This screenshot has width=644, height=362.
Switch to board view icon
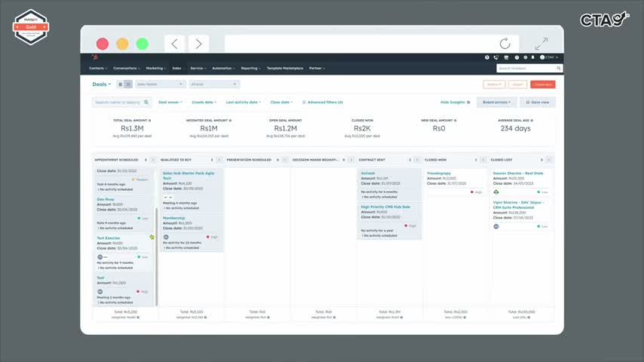[128, 84]
